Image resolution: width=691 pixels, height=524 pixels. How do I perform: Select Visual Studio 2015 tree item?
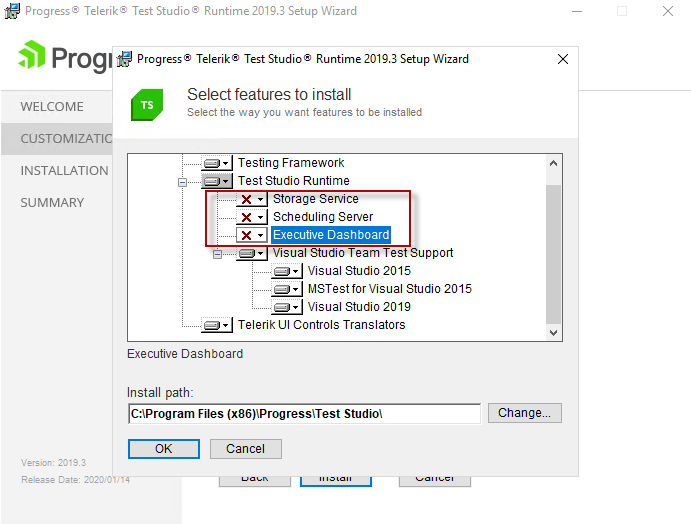[359, 271]
